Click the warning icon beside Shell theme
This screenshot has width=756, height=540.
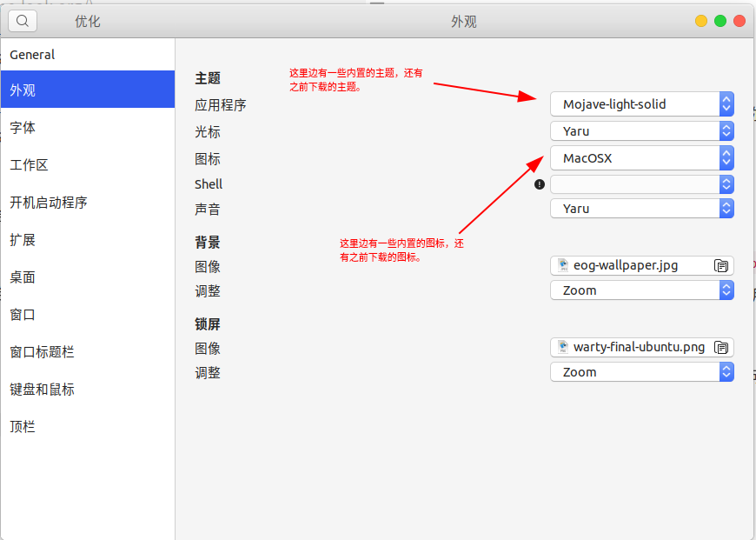pyautogui.click(x=539, y=184)
